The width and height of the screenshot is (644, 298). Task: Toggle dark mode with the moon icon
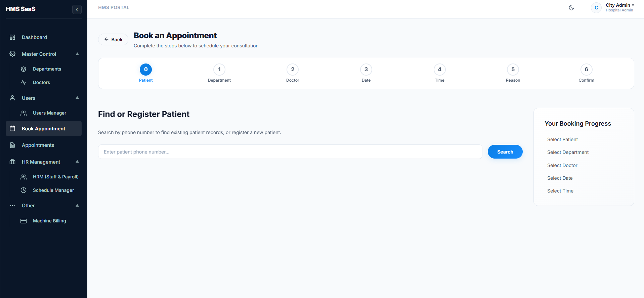pos(571,8)
